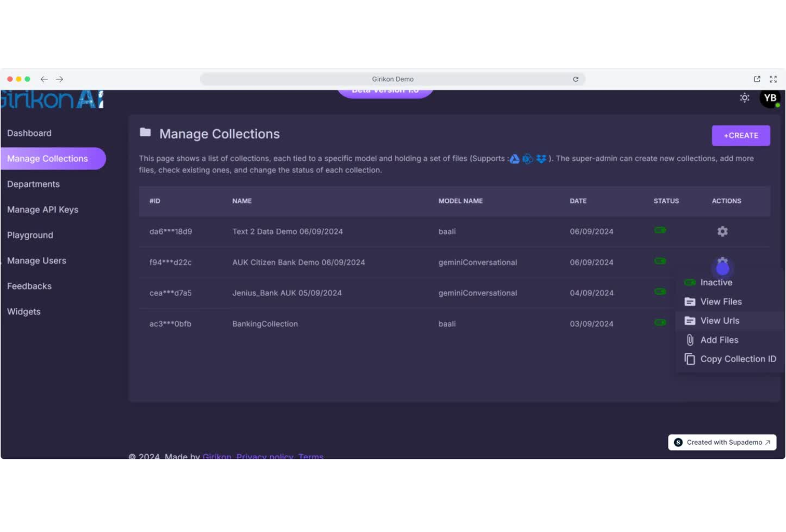
Task: Click the BankingCollection name cell
Action: point(265,324)
